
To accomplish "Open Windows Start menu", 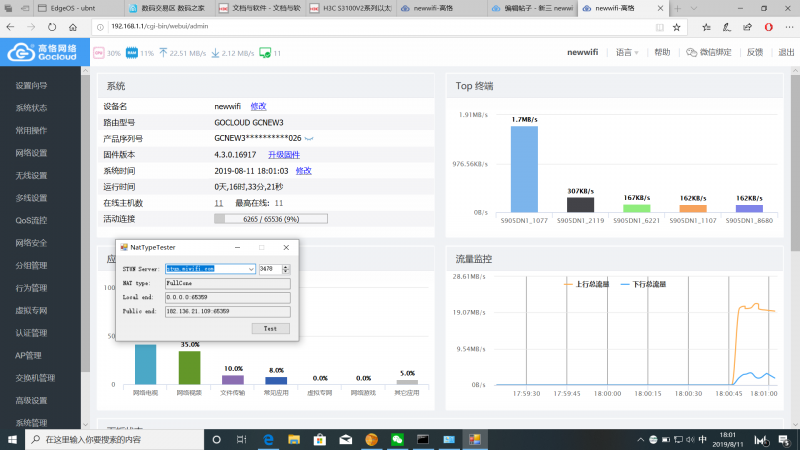I will coord(12,439).
